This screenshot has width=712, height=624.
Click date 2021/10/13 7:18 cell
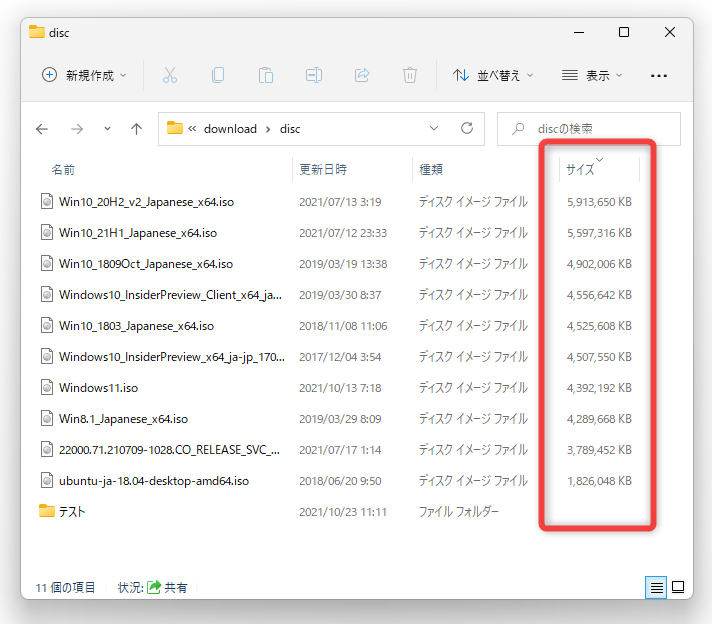(340, 388)
